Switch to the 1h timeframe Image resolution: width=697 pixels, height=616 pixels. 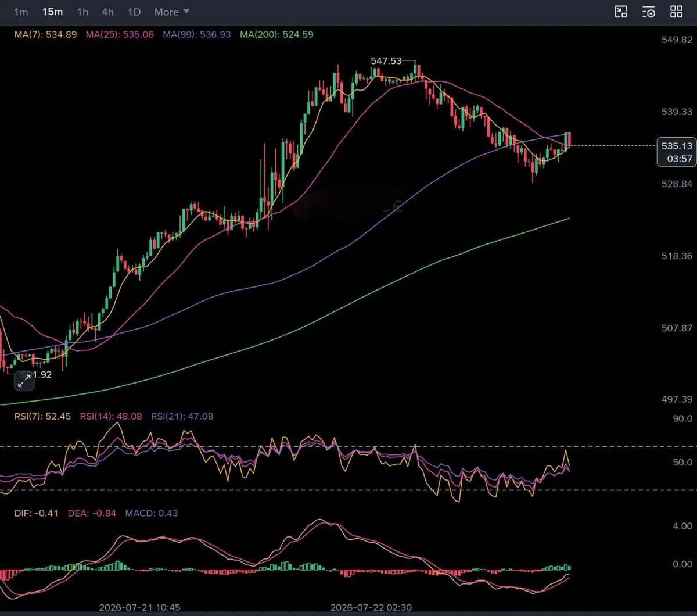click(82, 12)
